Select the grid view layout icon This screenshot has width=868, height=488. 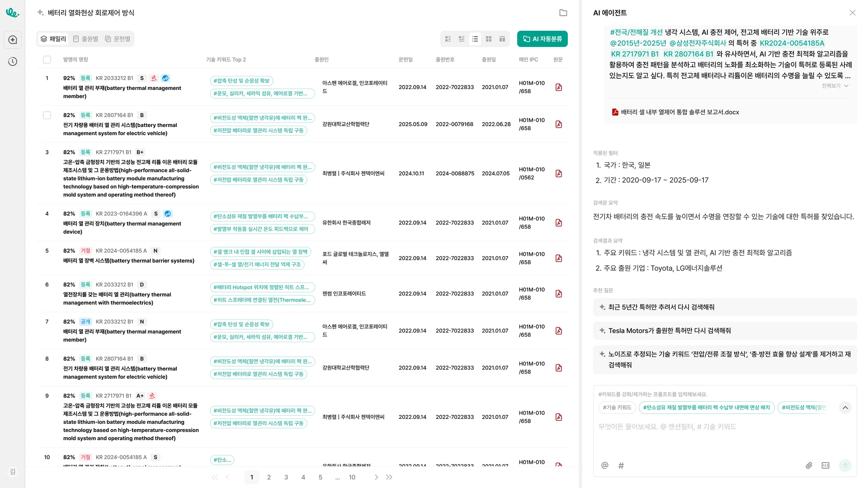pos(488,39)
